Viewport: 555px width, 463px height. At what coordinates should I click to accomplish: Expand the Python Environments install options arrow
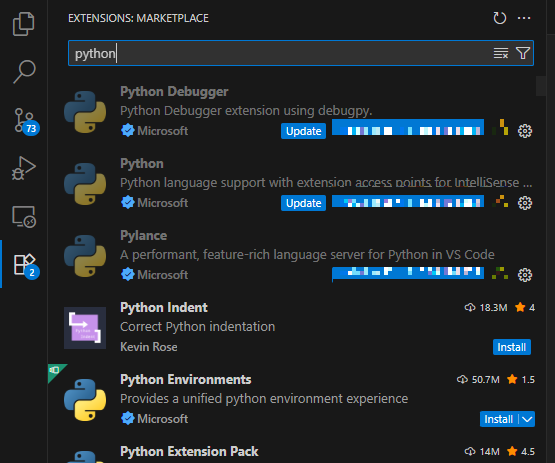pos(527,419)
